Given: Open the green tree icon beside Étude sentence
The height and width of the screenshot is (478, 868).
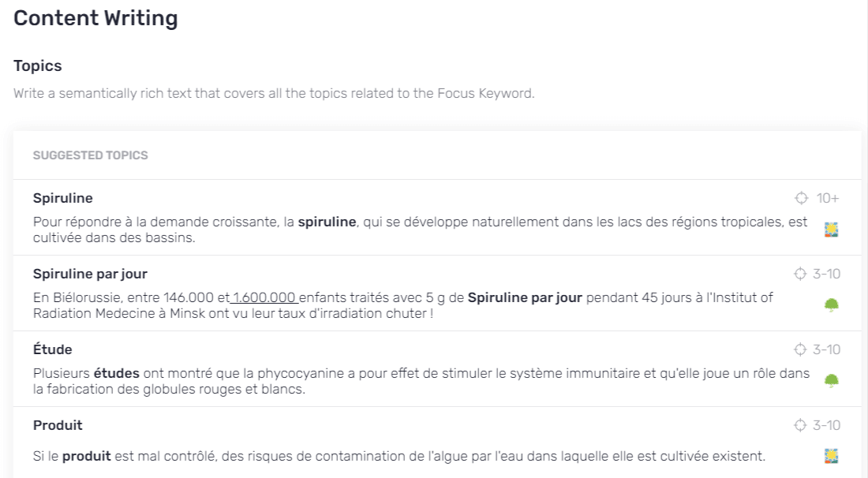Looking at the screenshot, I should tap(830, 381).
